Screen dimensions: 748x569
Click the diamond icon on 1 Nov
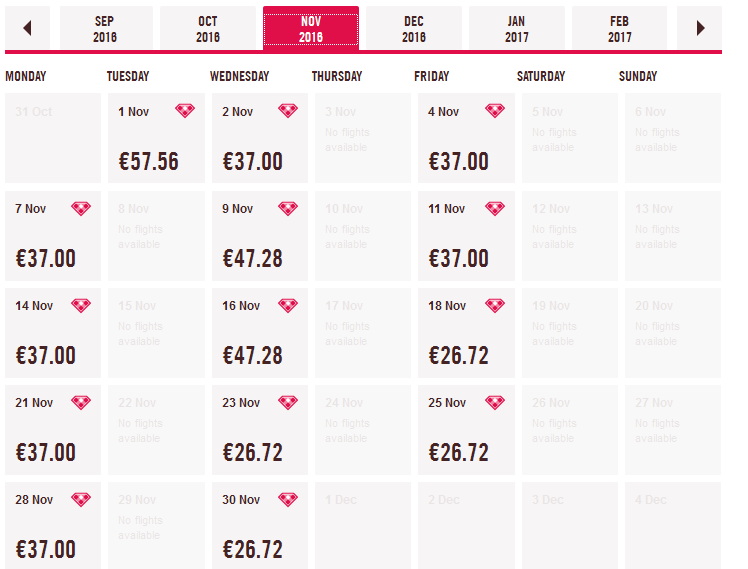coord(185,111)
